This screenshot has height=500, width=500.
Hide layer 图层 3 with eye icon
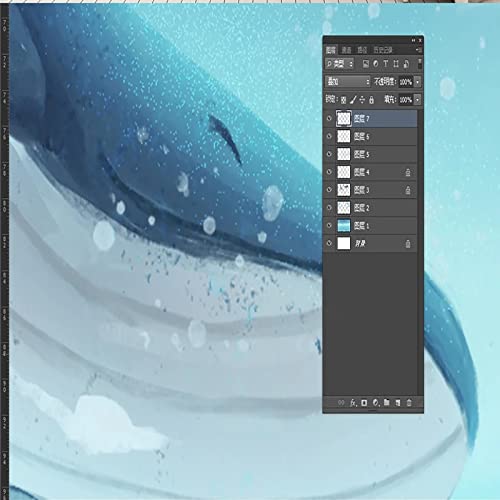pyautogui.click(x=329, y=190)
